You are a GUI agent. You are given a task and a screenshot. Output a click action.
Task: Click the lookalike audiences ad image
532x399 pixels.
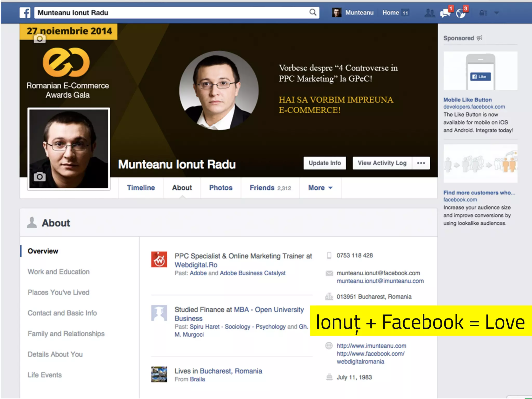(480, 163)
